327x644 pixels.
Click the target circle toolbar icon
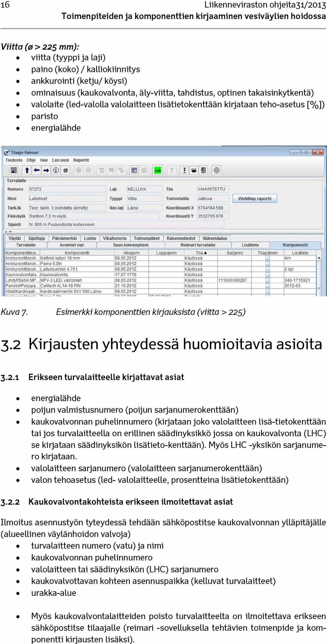pyautogui.click(x=217, y=170)
